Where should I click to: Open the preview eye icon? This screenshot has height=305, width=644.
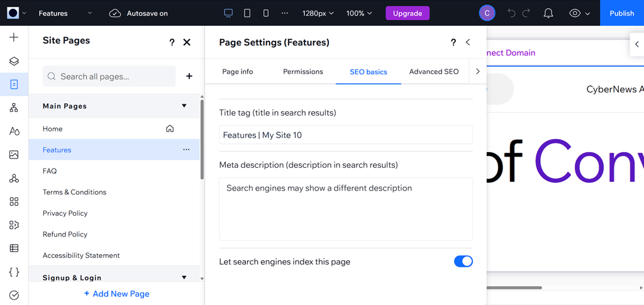[x=575, y=13]
